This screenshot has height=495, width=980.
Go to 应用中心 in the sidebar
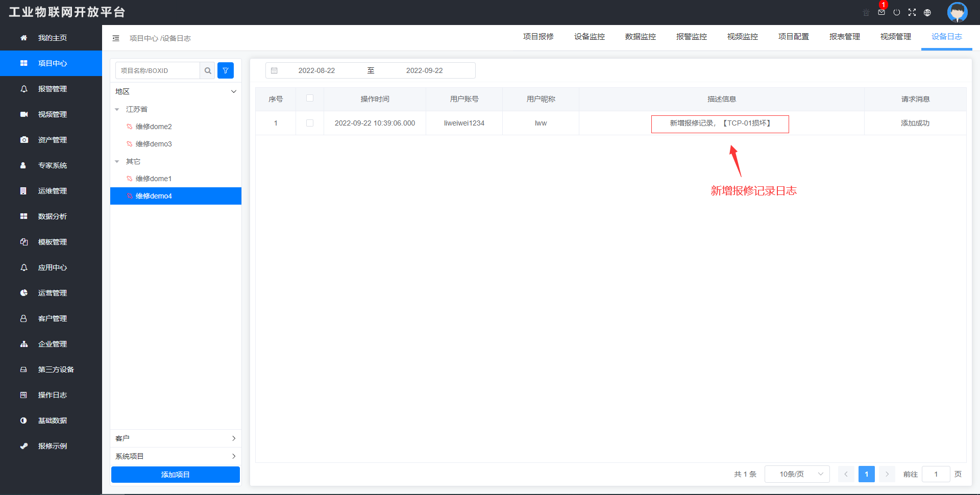51,267
